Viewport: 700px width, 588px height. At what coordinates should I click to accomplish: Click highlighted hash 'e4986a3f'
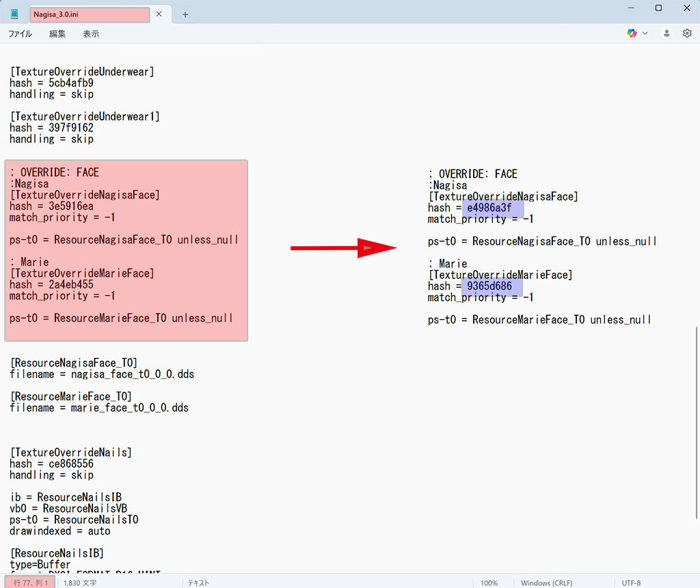pos(489,208)
